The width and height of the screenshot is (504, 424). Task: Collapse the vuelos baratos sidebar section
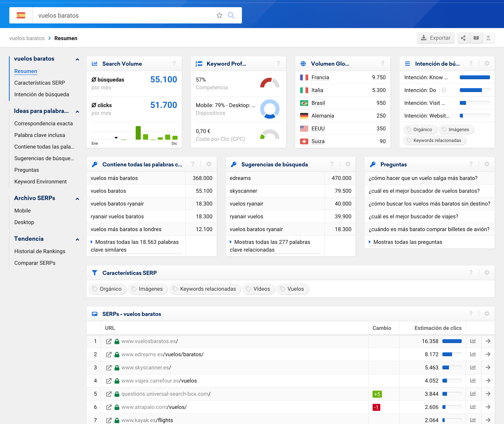77,59
